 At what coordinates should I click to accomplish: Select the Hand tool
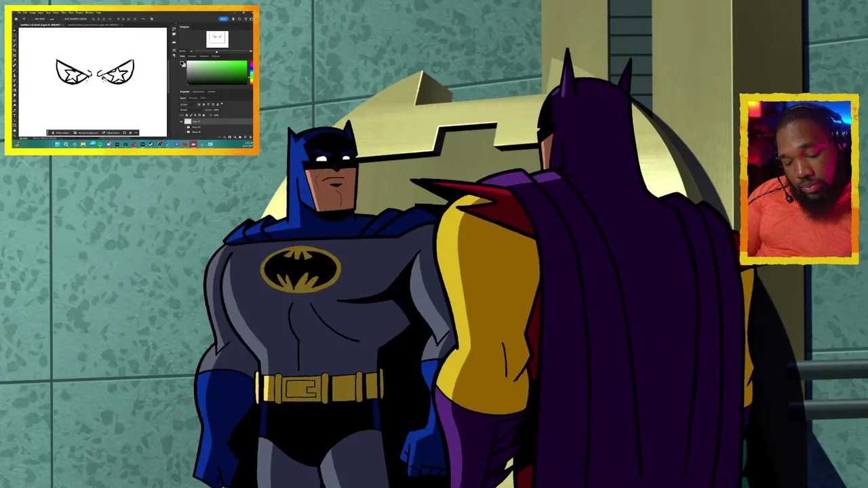14,130
